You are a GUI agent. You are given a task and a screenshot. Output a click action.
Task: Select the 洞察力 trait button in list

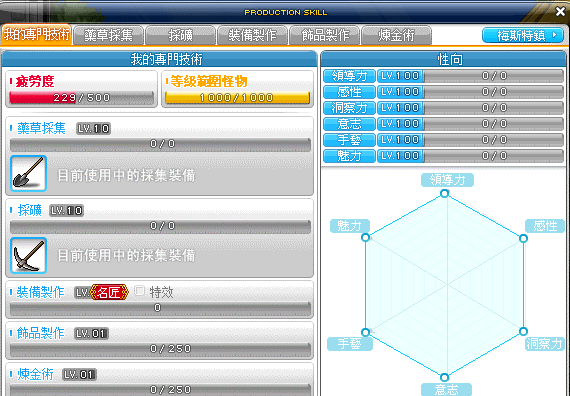click(349, 108)
